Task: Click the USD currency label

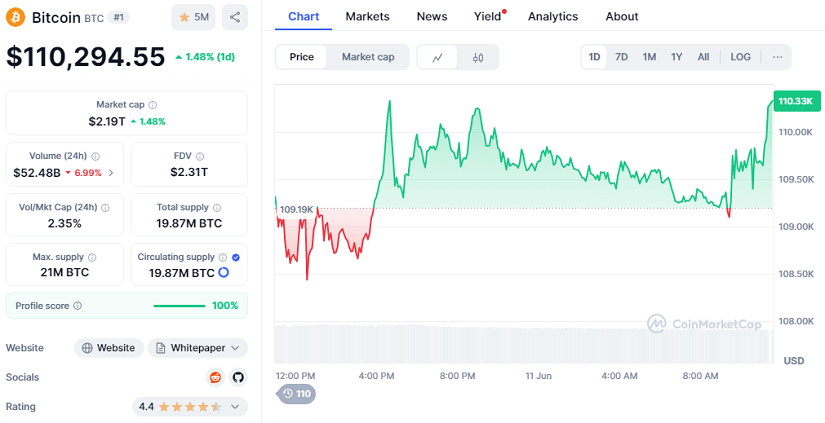Action: tap(794, 360)
